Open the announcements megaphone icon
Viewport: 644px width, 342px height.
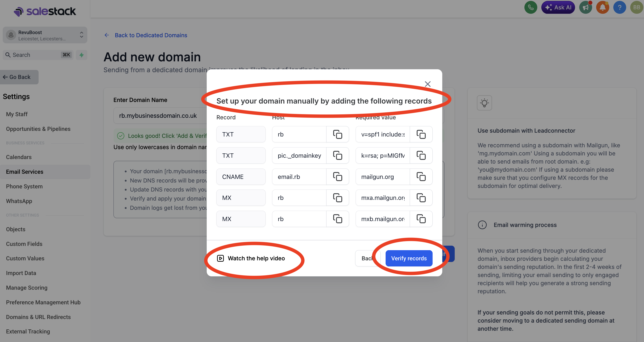[x=586, y=7]
